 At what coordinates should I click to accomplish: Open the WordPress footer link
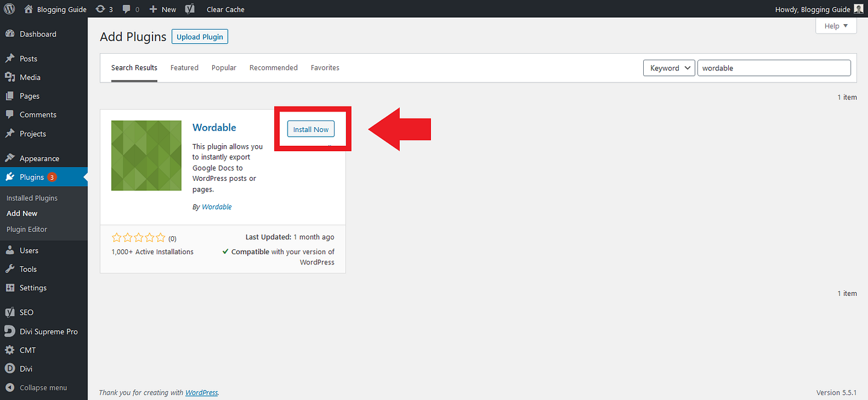point(201,393)
